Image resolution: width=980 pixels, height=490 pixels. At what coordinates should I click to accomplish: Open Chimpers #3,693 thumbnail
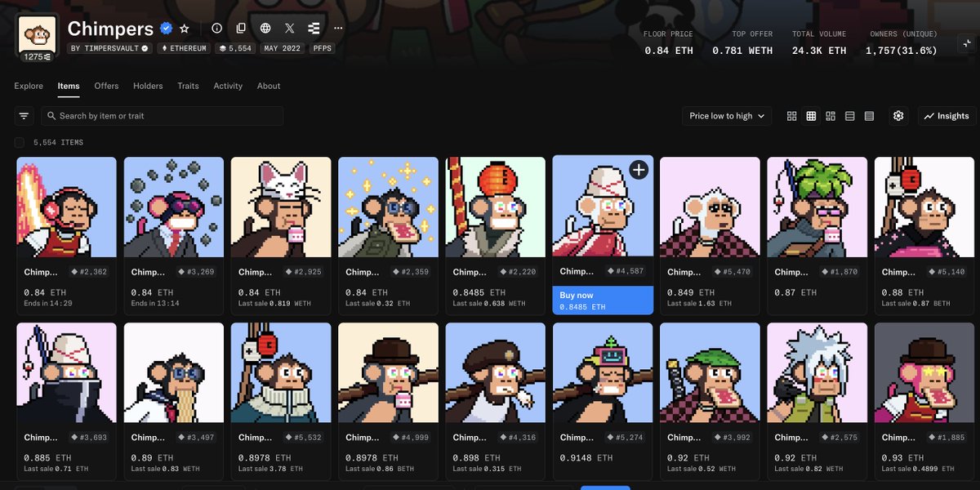(x=66, y=372)
